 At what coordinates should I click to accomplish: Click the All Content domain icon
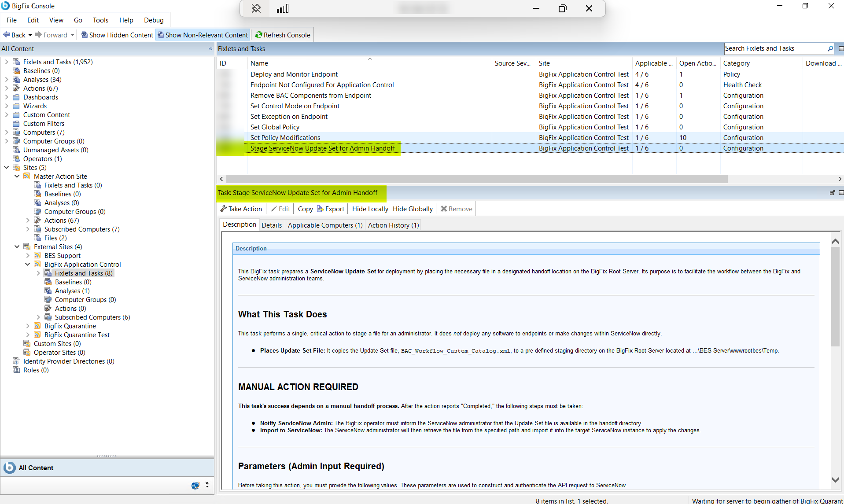point(10,467)
